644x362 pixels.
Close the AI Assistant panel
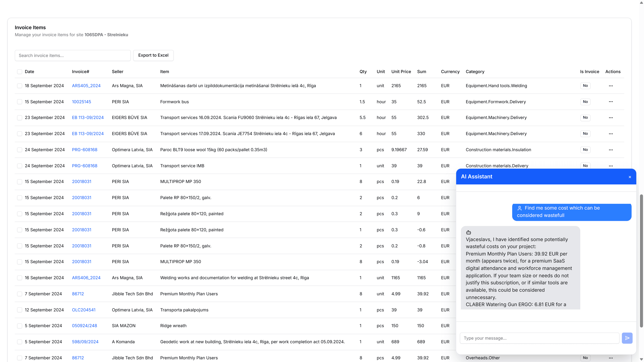[630, 177]
